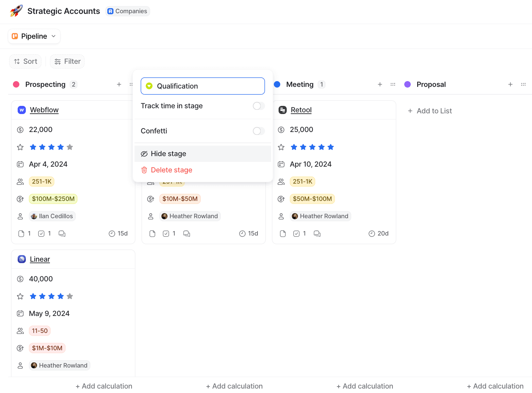Screen dimensions: 532x393
Task: Edit the Qualification stage name field
Action: pos(203,86)
